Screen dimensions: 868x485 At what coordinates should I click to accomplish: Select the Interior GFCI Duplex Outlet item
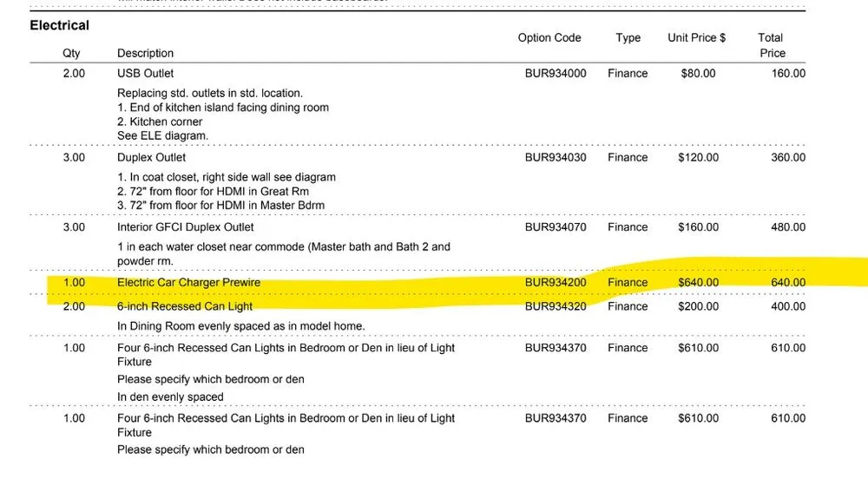click(x=185, y=227)
